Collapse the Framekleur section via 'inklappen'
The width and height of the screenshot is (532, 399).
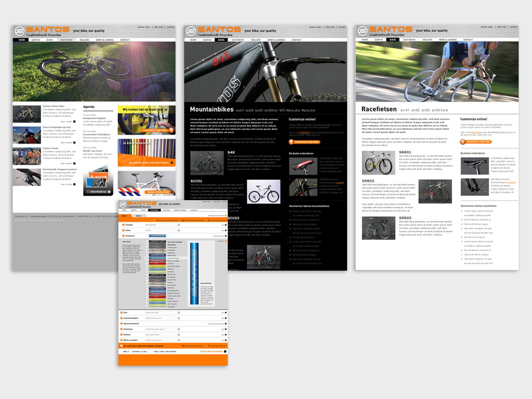[222, 241]
